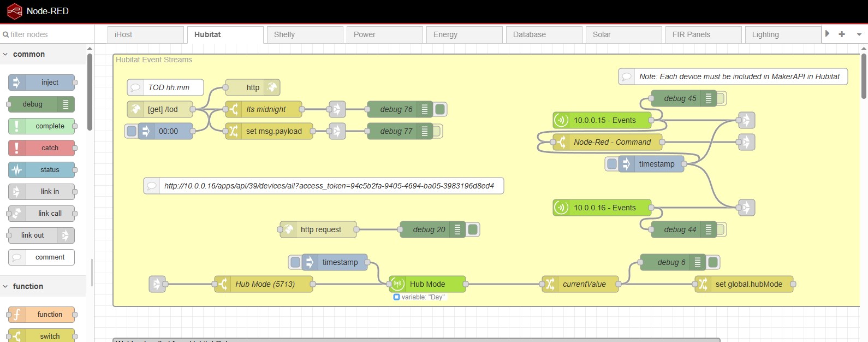The width and height of the screenshot is (868, 342).
Task: Click the Hub Mode node icon
Action: pos(397,284)
